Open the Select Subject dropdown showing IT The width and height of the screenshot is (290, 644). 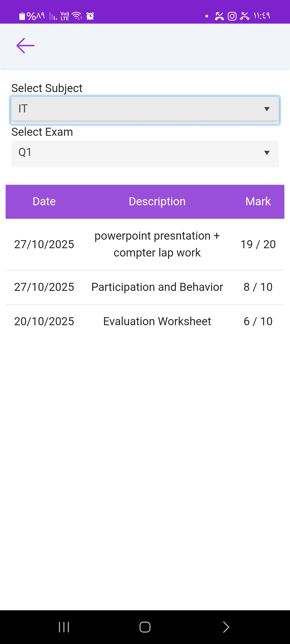(140, 109)
